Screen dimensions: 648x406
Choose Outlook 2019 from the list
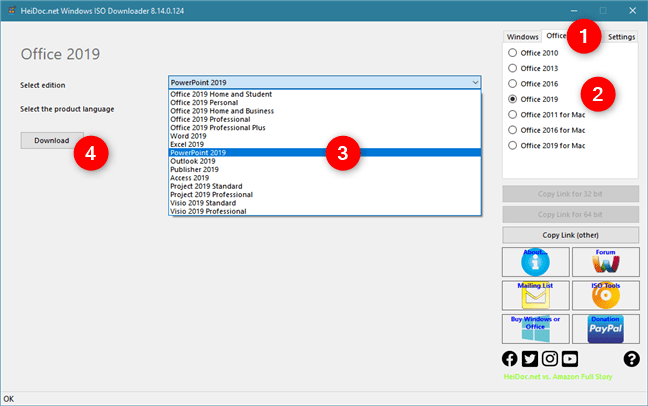click(325, 161)
